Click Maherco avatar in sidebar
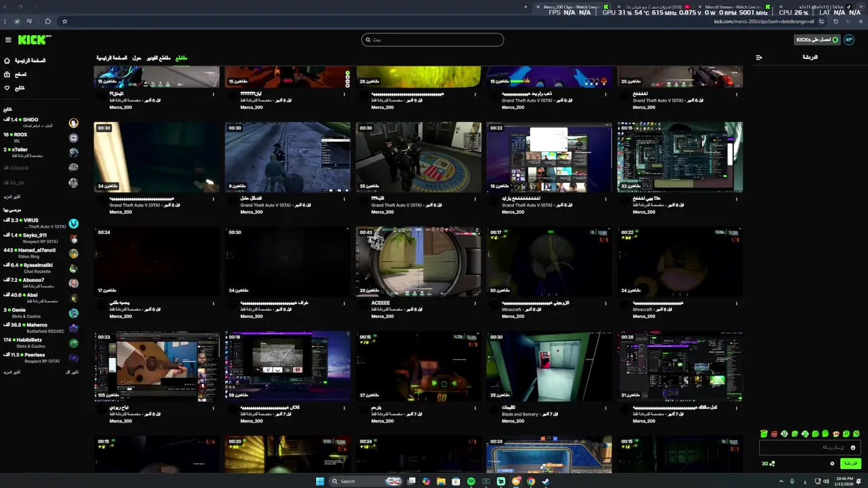Viewport: 868px width, 488px height. pyautogui.click(x=73, y=328)
